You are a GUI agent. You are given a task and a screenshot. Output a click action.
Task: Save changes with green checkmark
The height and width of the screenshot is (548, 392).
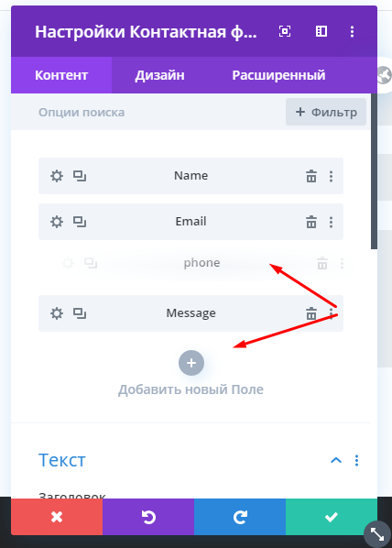click(x=332, y=517)
